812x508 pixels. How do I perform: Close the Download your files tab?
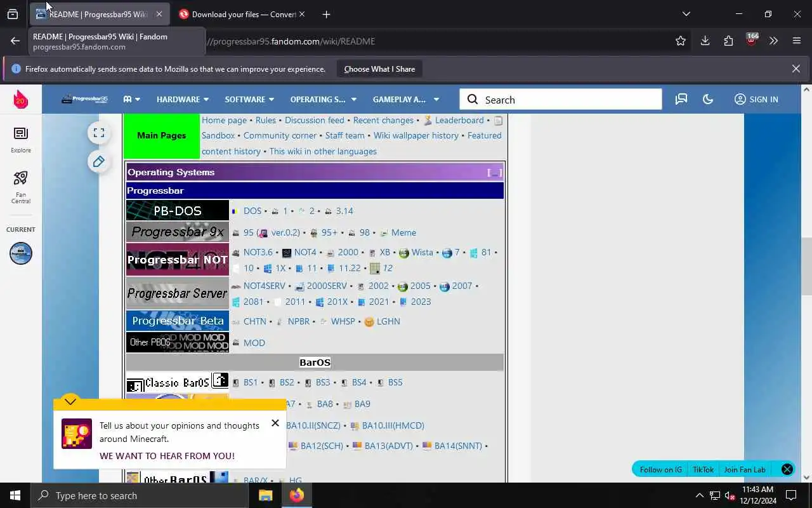pos(302,14)
